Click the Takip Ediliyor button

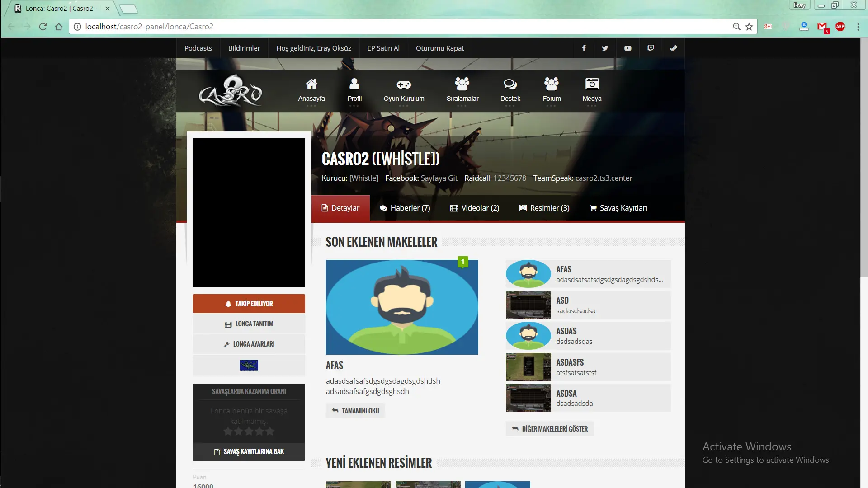tap(249, 304)
